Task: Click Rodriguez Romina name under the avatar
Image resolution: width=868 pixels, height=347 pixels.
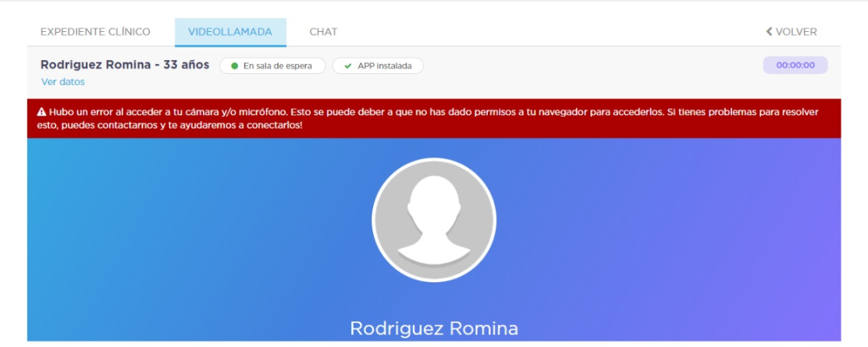Action: (x=434, y=328)
